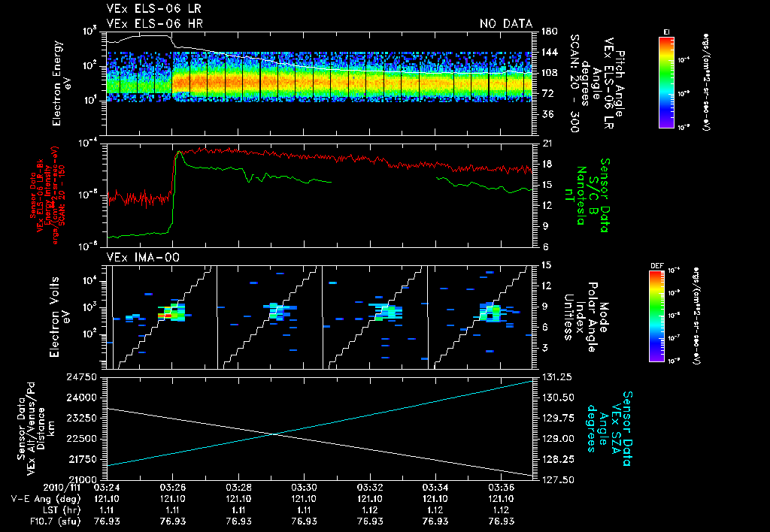Click the "03:32" time label
770x532 pixels.
click(x=370, y=488)
